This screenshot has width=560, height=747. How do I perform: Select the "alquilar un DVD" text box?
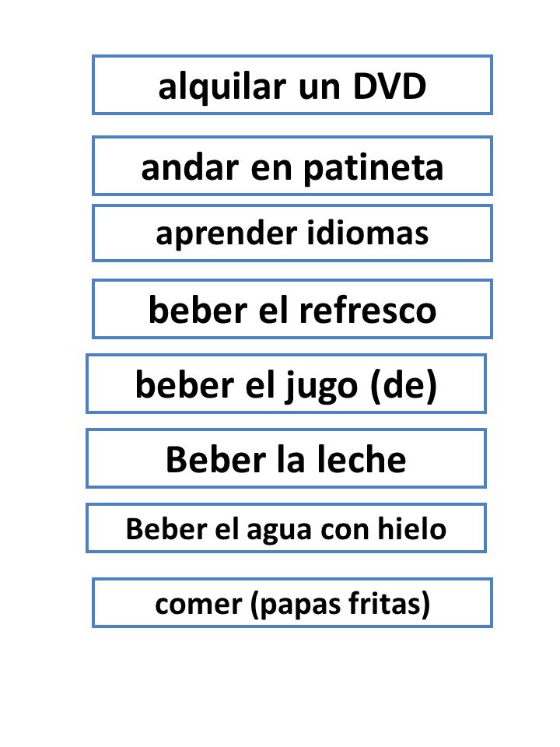pyautogui.click(x=292, y=85)
